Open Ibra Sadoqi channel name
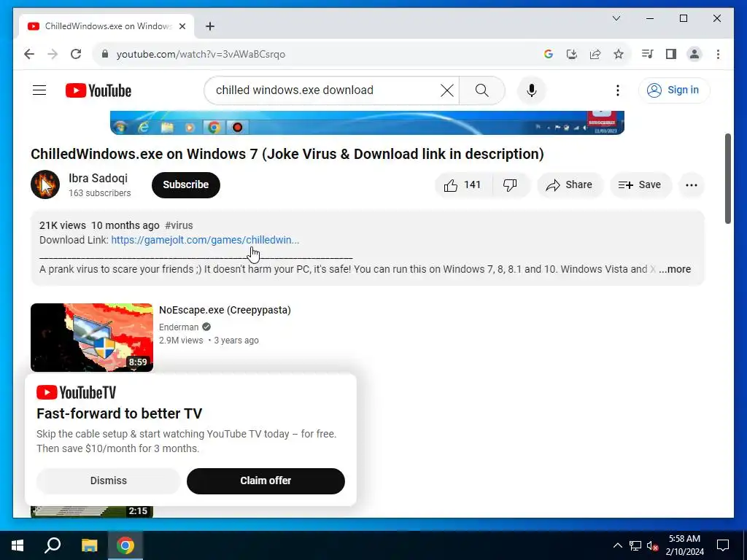 click(x=98, y=178)
